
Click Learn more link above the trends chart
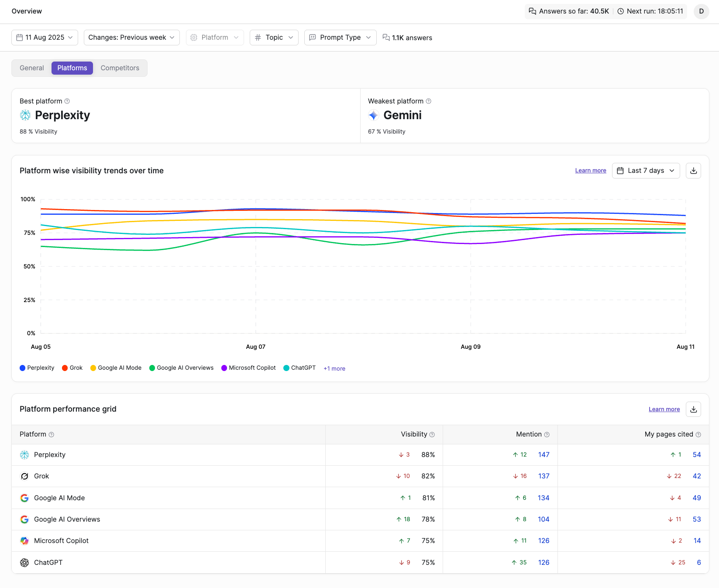[x=591, y=171]
